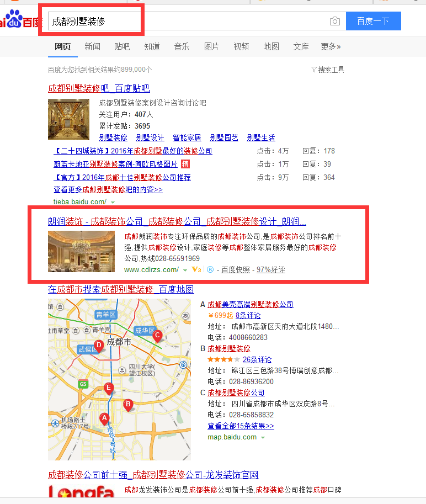This screenshot has width=426, height=504.
Task: Open the registered ® badge beside V3
Action: click(x=210, y=269)
